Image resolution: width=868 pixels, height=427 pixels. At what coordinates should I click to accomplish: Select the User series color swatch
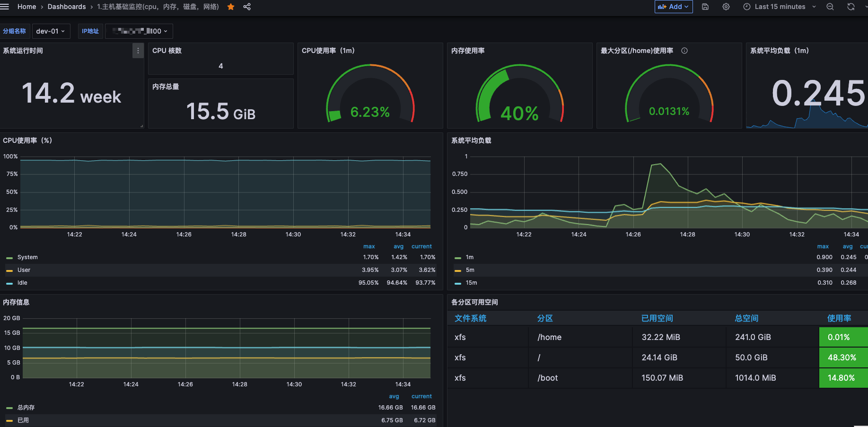(9, 270)
